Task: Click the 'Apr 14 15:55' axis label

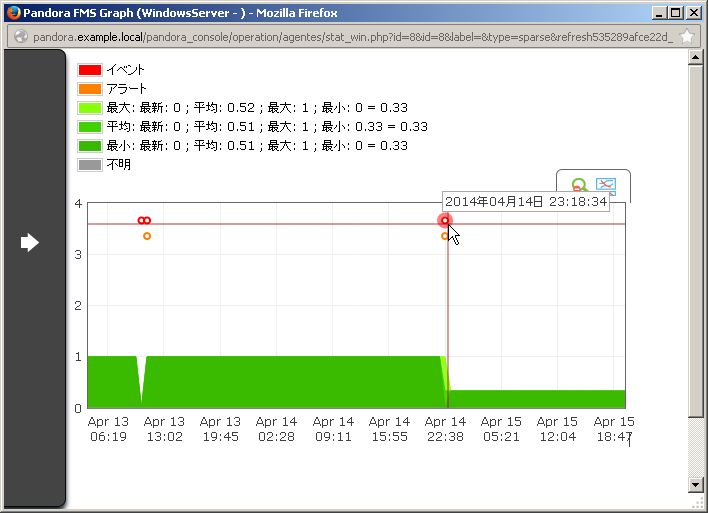Action: (x=389, y=429)
